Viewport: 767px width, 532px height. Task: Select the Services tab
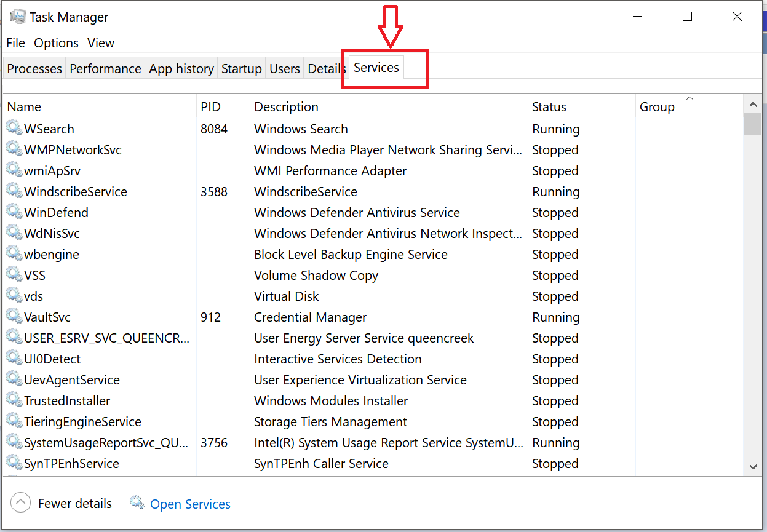(x=376, y=67)
